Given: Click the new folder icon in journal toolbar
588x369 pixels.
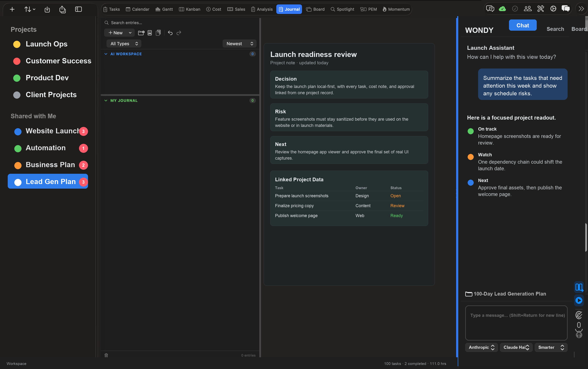Looking at the screenshot, I should point(141,33).
